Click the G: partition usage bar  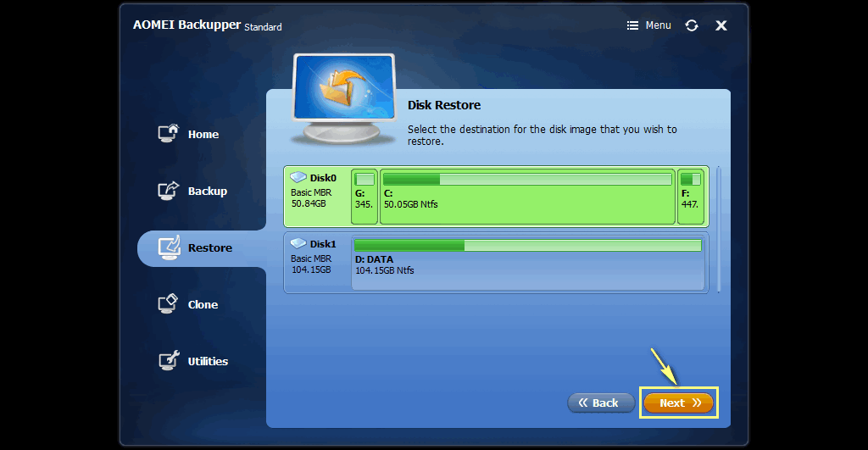pyautogui.click(x=364, y=179)
